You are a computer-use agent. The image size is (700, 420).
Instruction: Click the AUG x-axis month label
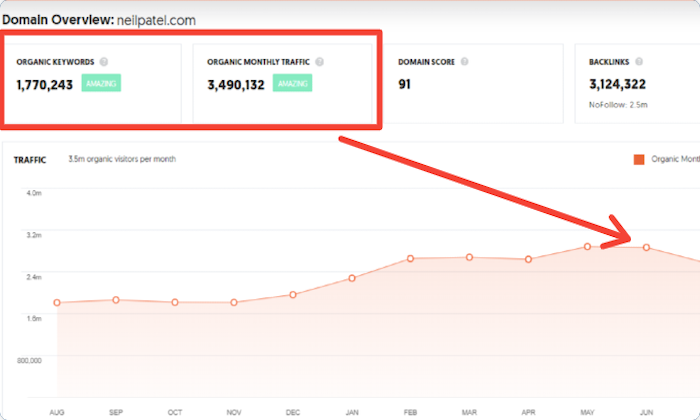pos(57,412)
